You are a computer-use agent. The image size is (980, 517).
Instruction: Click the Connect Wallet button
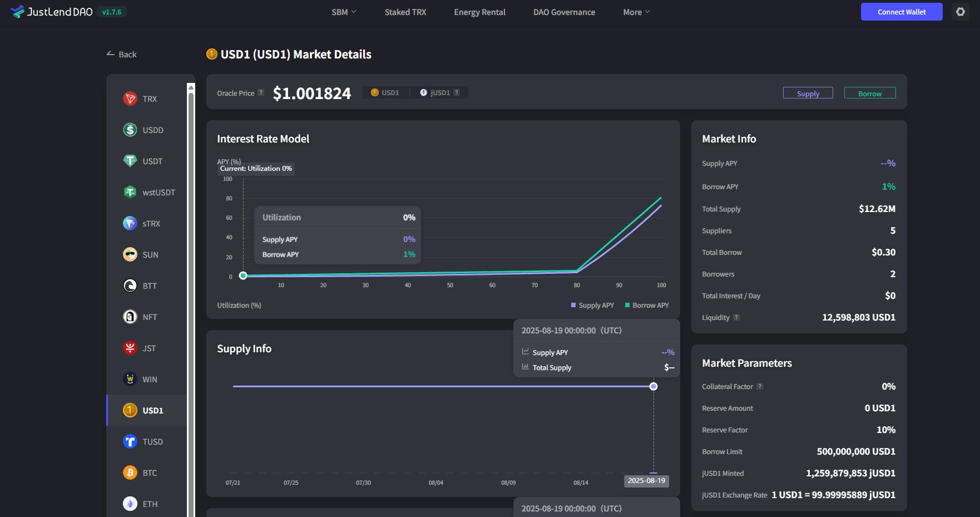(902, 12)
